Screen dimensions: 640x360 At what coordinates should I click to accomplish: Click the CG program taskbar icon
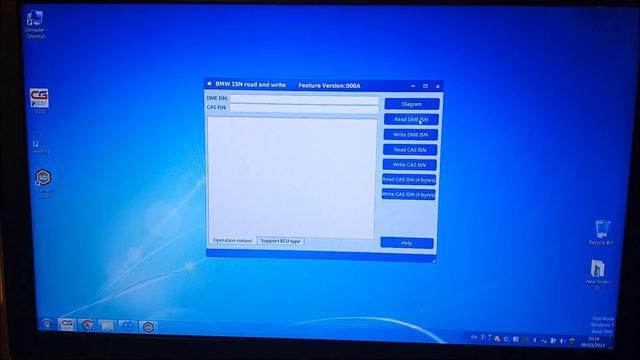(67, 325)
